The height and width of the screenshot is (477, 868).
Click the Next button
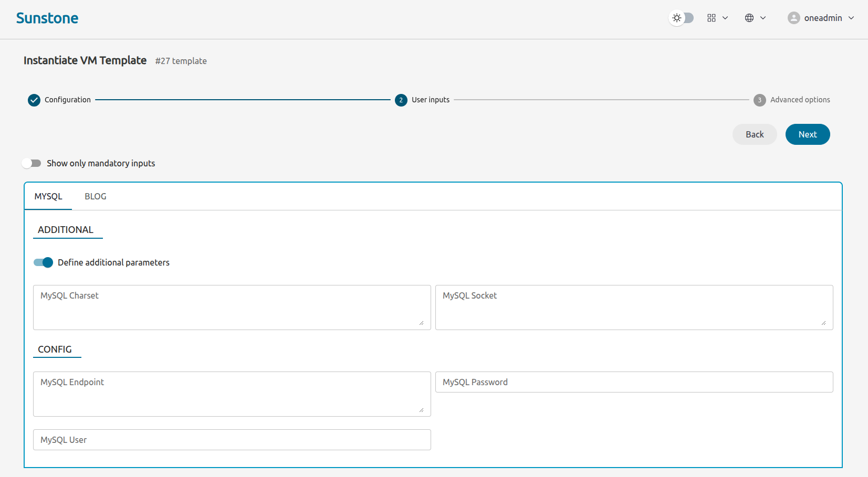coord(808,134)
